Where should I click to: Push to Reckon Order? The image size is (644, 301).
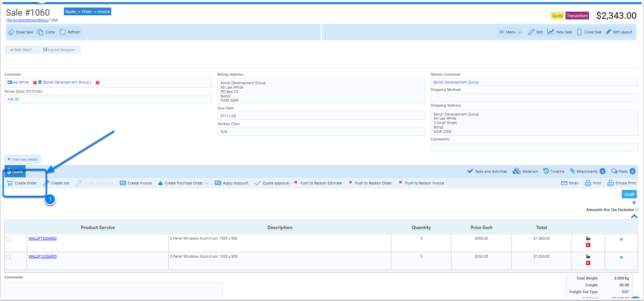371,183
